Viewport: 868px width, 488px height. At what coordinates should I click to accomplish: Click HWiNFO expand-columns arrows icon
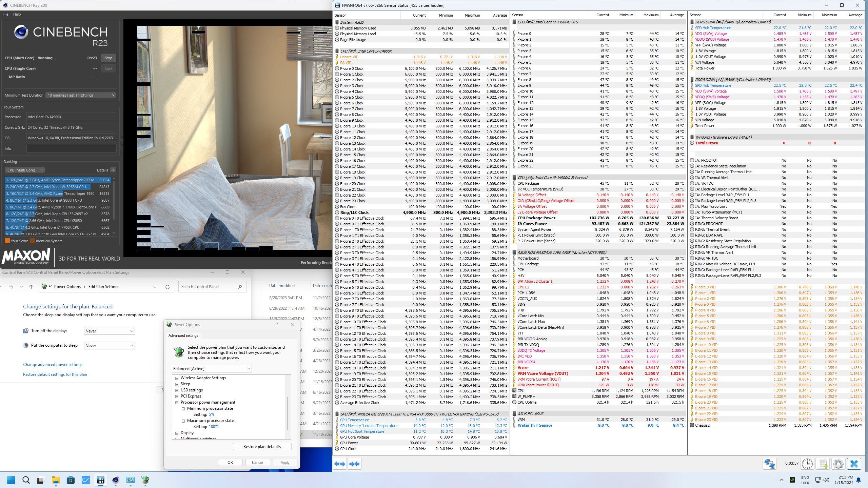coord(340,464)
